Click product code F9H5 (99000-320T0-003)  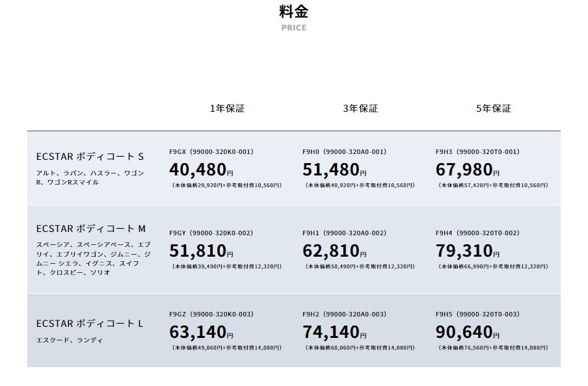tap(477, 315)
